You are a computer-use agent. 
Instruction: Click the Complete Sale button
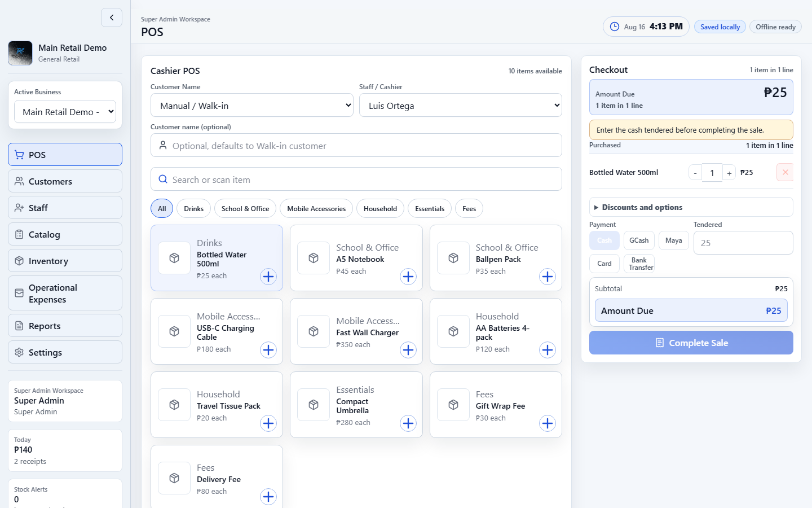tap(691, 343)
